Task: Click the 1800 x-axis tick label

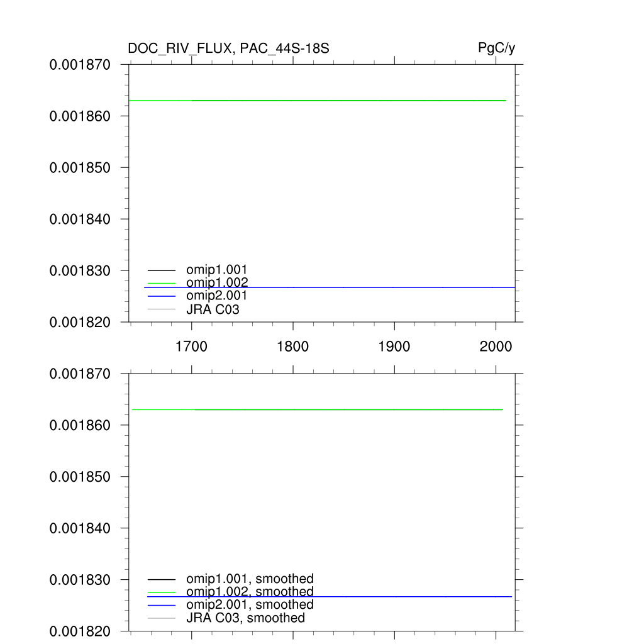Action: pyautogui.click(x=292, y=347)
